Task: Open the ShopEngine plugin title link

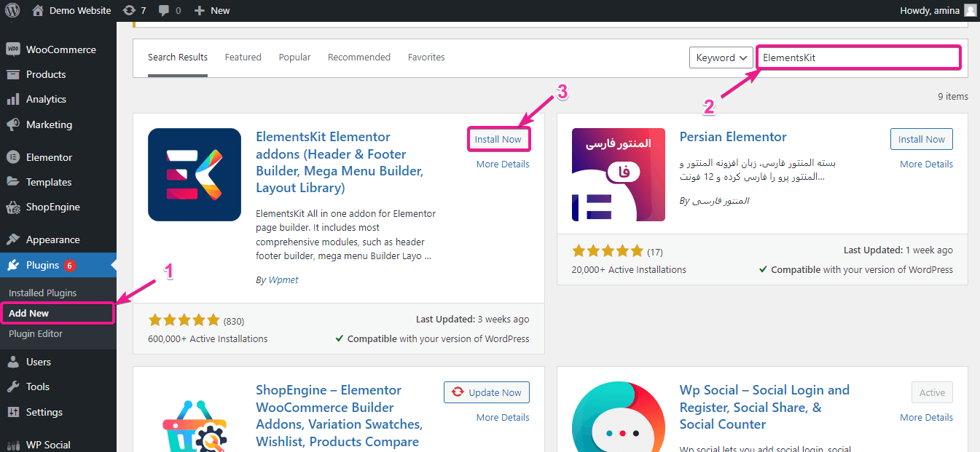Action: click(339, 416)
